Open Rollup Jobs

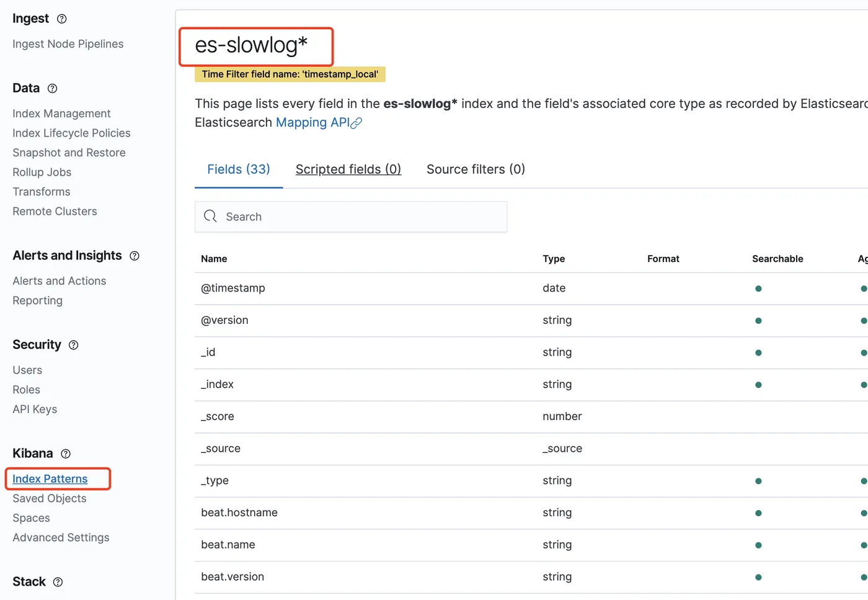pos(42,172)
